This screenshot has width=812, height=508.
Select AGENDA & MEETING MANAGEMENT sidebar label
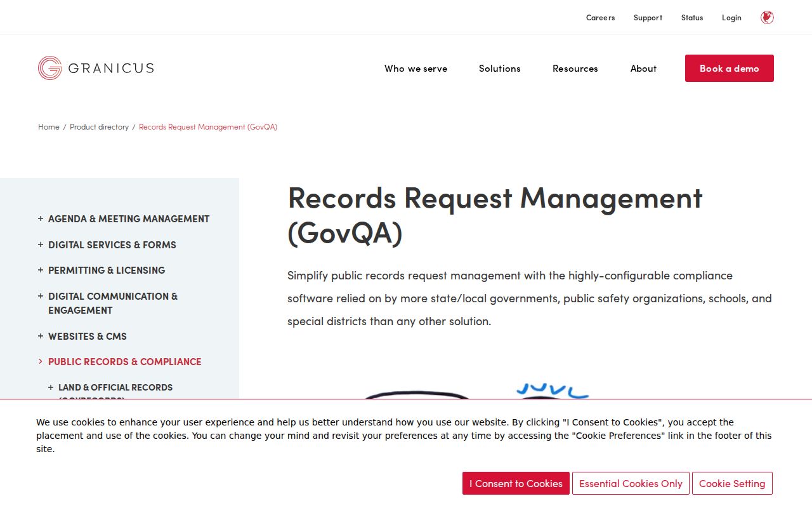[129, 219]
